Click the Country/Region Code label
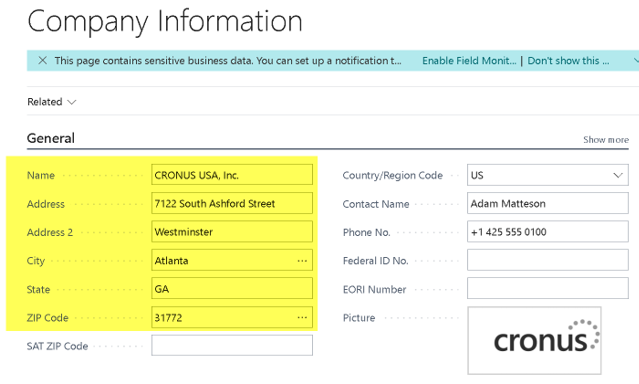This screenshot has height=384, width=639. [x=392, y=175]
